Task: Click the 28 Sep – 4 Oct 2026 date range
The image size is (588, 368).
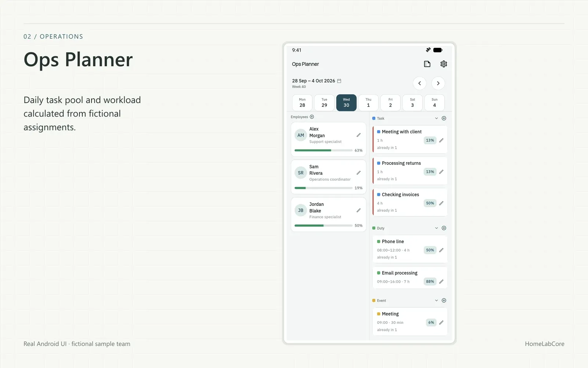Action: (x=313, y=81)
